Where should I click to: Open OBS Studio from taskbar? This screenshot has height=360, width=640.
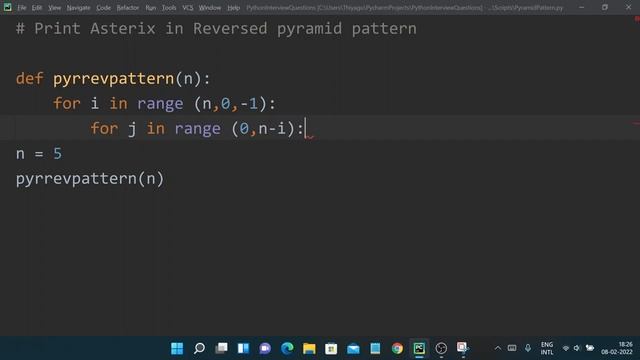[x=441, y=348]
